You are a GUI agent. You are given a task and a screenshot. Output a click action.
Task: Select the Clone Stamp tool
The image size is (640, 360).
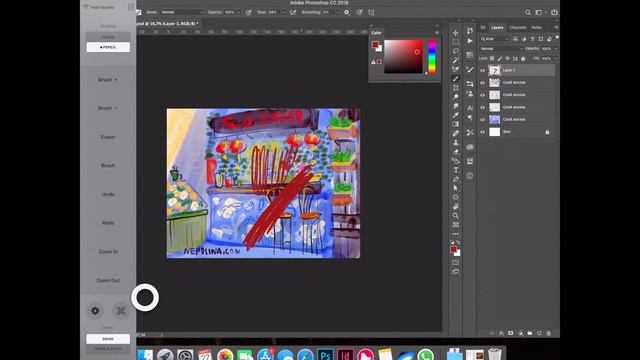(x=456, y=142)
